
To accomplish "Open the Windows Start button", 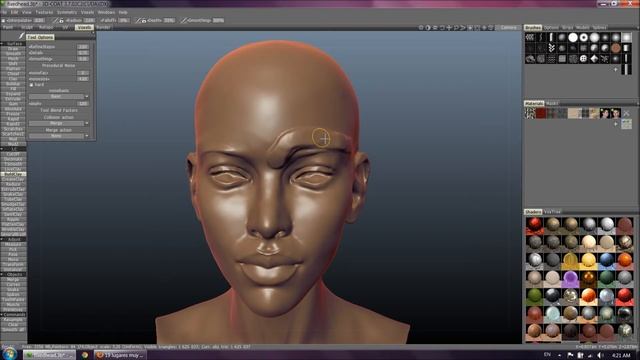I will tap(9, 354).
